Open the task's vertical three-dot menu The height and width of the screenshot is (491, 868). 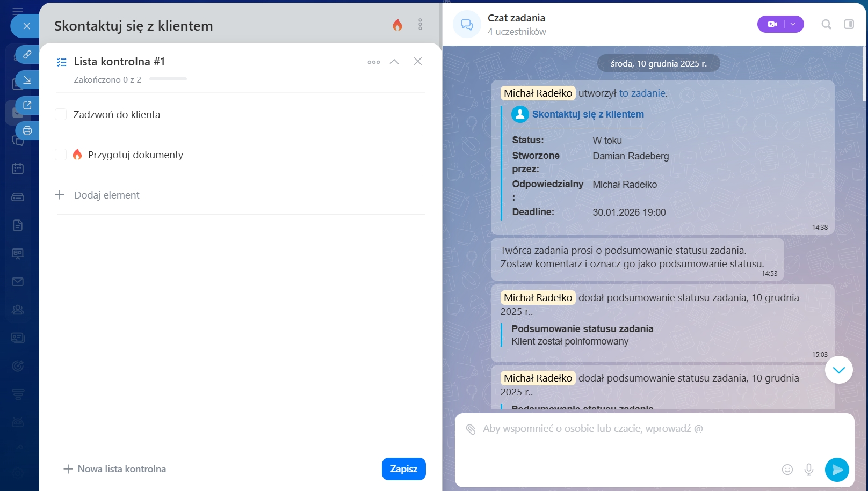click(420, 24)
